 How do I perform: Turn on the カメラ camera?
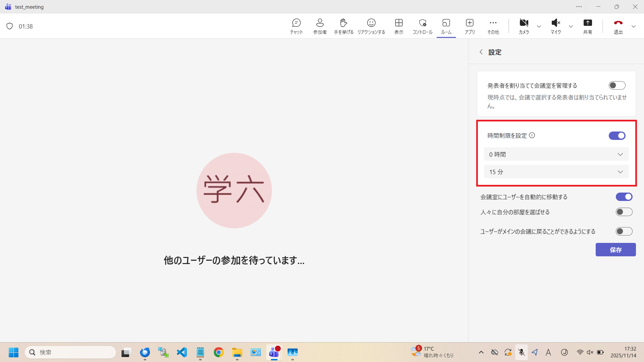click(x=524, y=26)
